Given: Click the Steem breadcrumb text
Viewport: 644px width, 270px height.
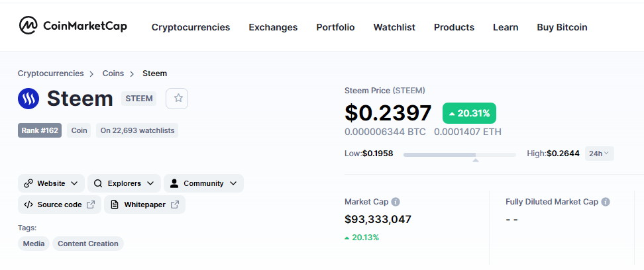Looking at the screenshot, I should 155,73.
